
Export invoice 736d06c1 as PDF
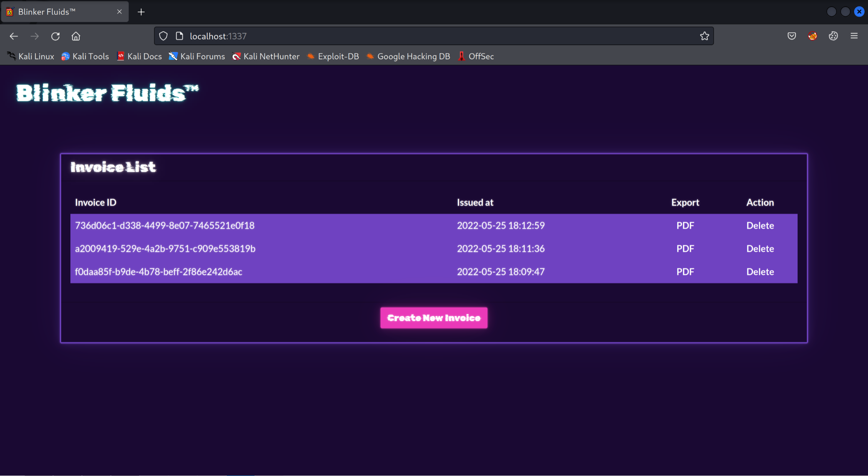click(685, 225)
